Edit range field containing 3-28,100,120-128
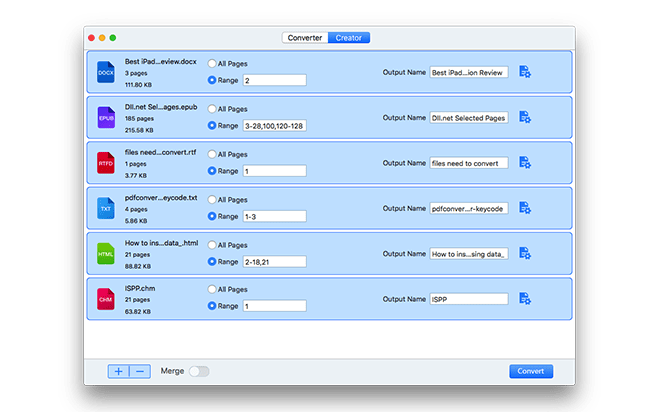 click(x=274, y=125)
